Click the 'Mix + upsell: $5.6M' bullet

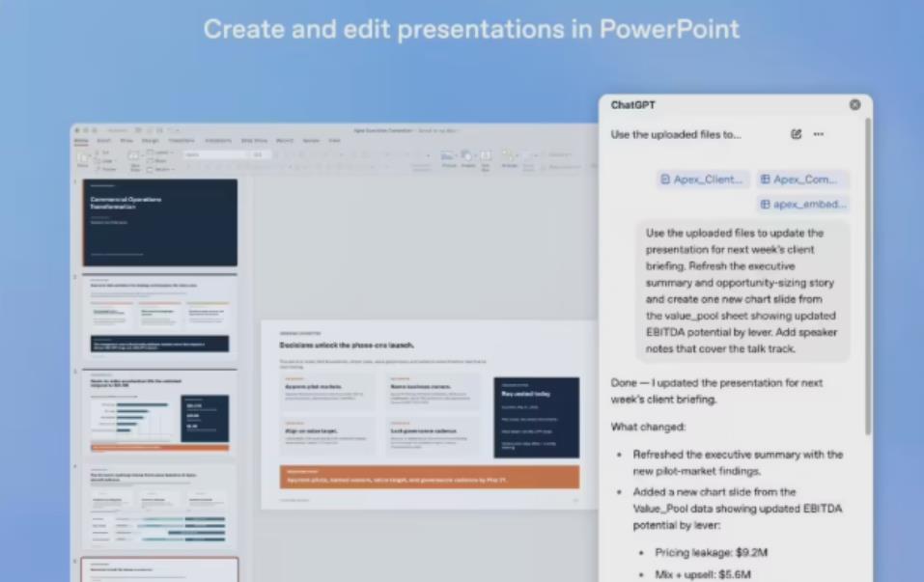pyautogui.click(x=703, y=574)
